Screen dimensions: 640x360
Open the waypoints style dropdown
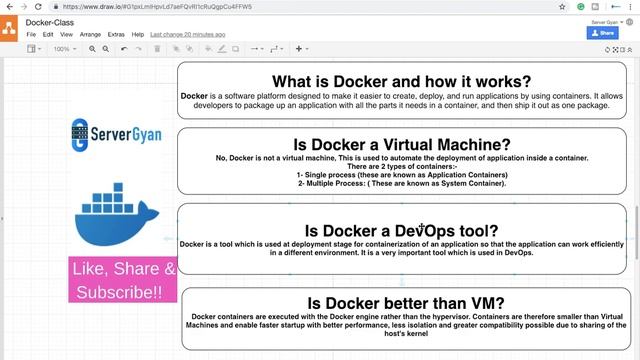(x=277, y=49)
